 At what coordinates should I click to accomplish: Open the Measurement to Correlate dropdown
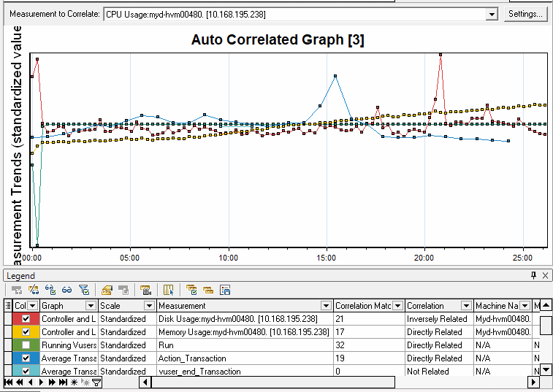point(491,15)
